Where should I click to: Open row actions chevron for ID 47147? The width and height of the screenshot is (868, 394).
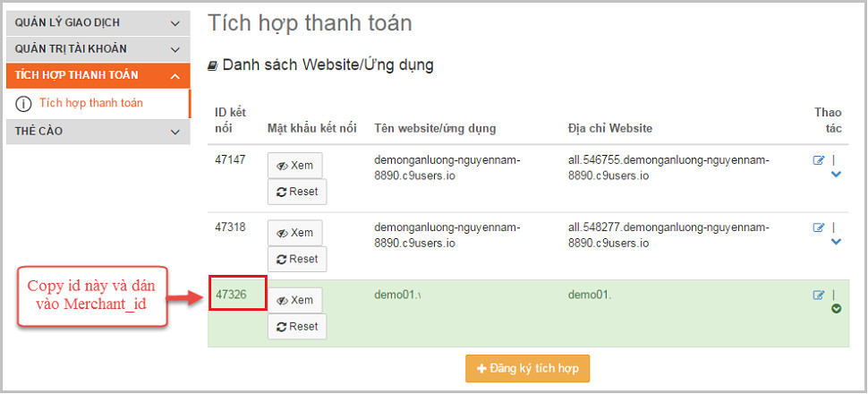coord(836,175)
